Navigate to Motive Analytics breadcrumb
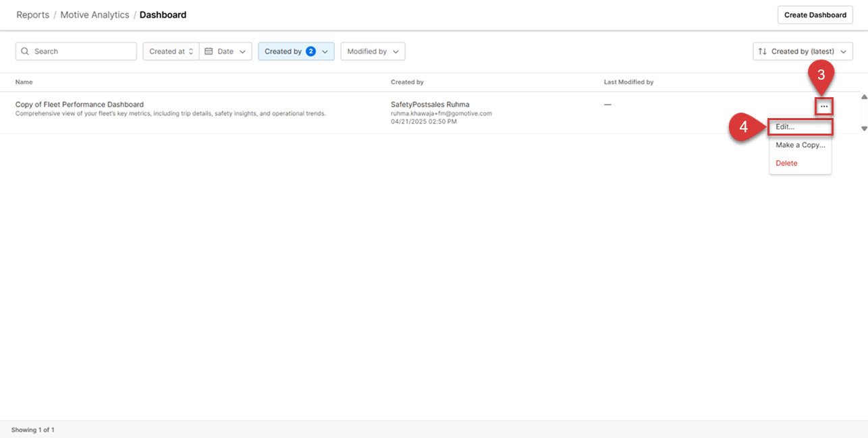This screenshot has width=868, height=438. point(94,15)
